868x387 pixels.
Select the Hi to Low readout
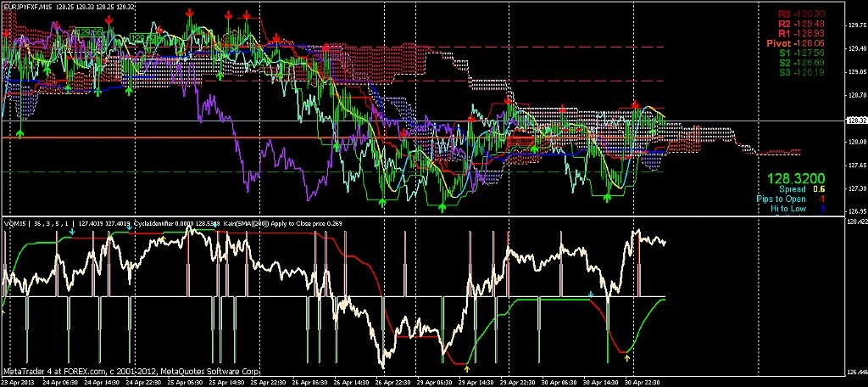point(798,209)
